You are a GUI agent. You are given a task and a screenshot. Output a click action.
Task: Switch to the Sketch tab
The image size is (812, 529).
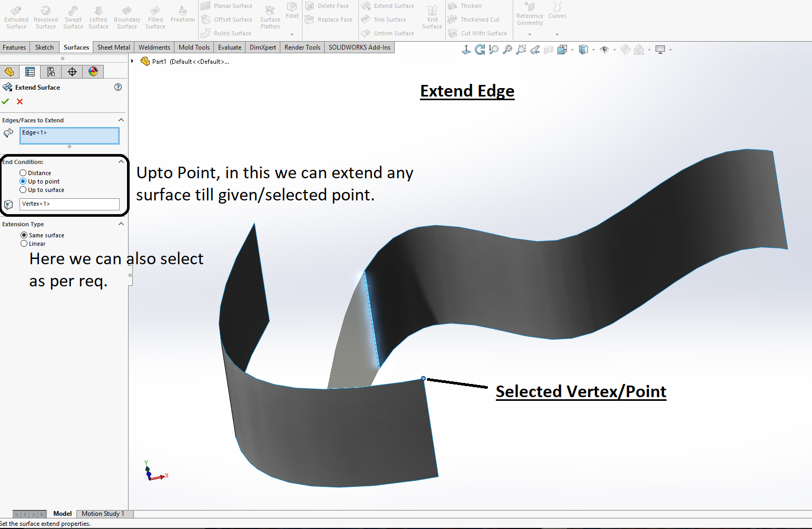click(44, 47)
